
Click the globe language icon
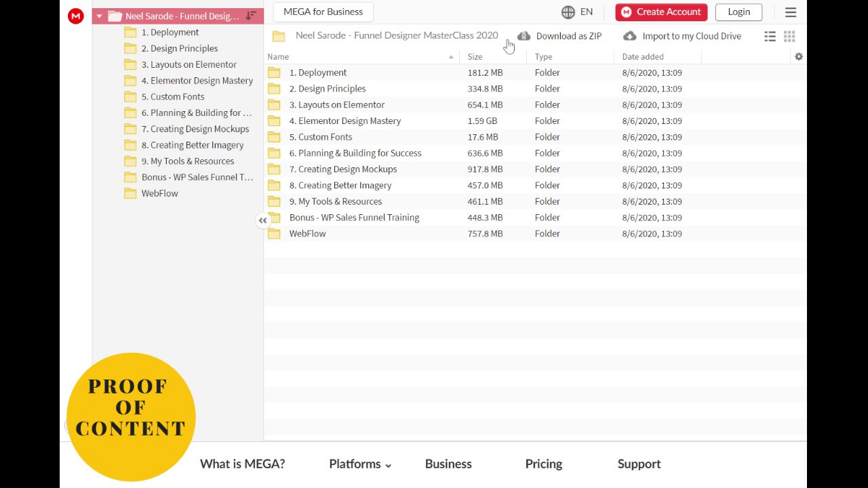tap(568, 12)
